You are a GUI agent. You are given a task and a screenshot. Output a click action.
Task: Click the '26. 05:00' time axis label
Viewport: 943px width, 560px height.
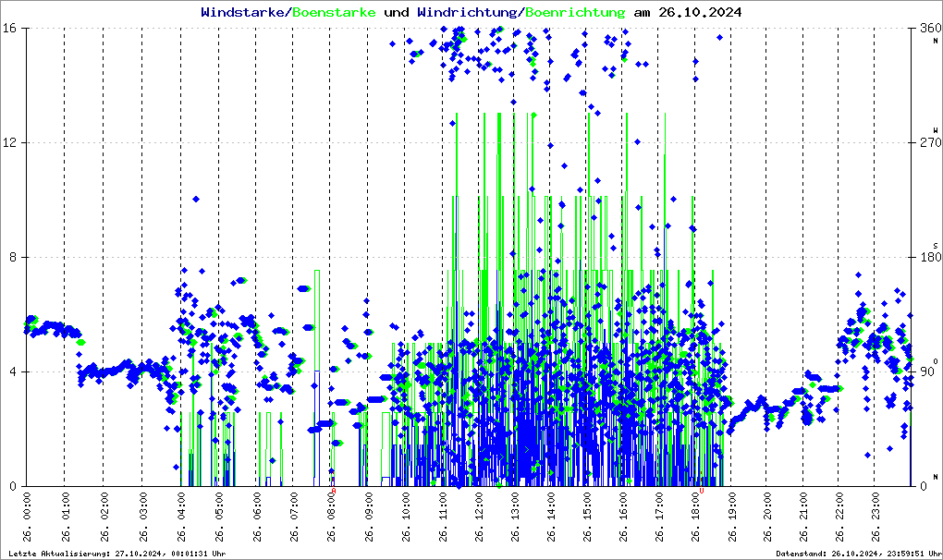[x=219, y=517]
